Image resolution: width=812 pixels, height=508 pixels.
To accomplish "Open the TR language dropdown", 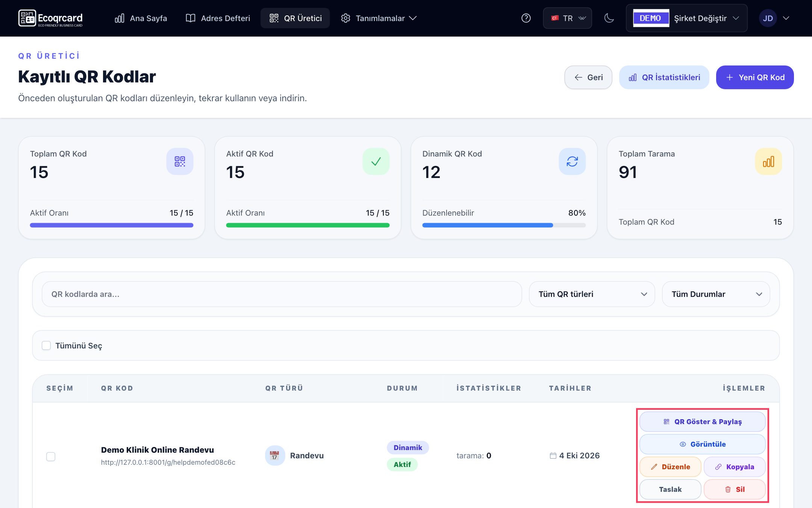I will tap(567, 18).
